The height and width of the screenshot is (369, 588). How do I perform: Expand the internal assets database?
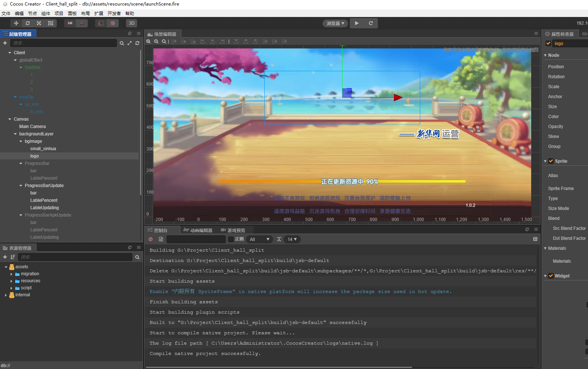pyautogui.click(x=6, y=295)
